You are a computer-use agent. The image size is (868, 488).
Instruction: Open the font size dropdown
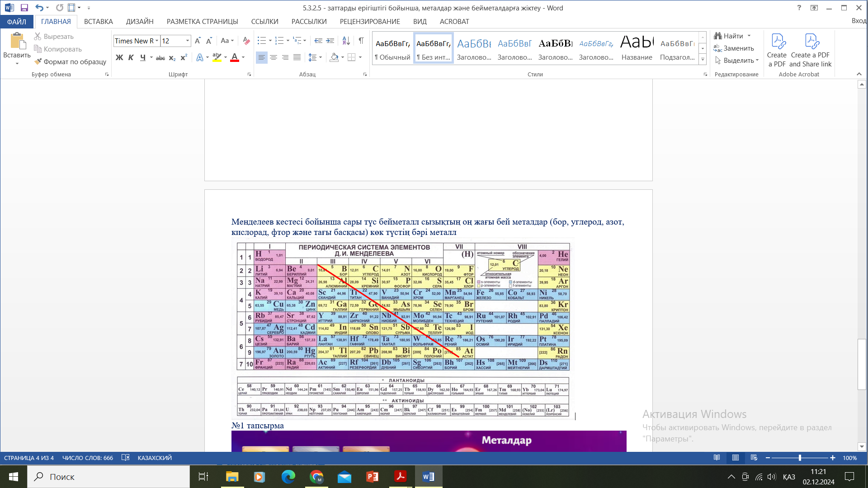[x=187, y=41]
